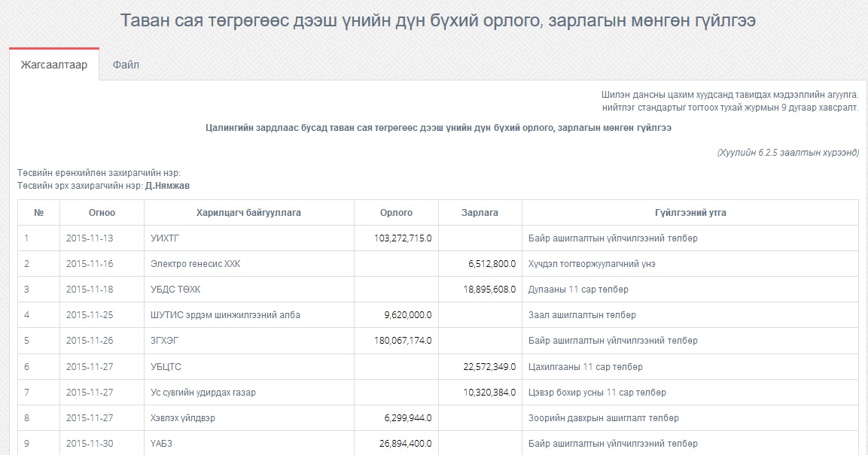The height and width of the screenshot is (455, 868).
Task: Click Цахилгааны 11 сар төлбөр description
Action: (586, 366)
